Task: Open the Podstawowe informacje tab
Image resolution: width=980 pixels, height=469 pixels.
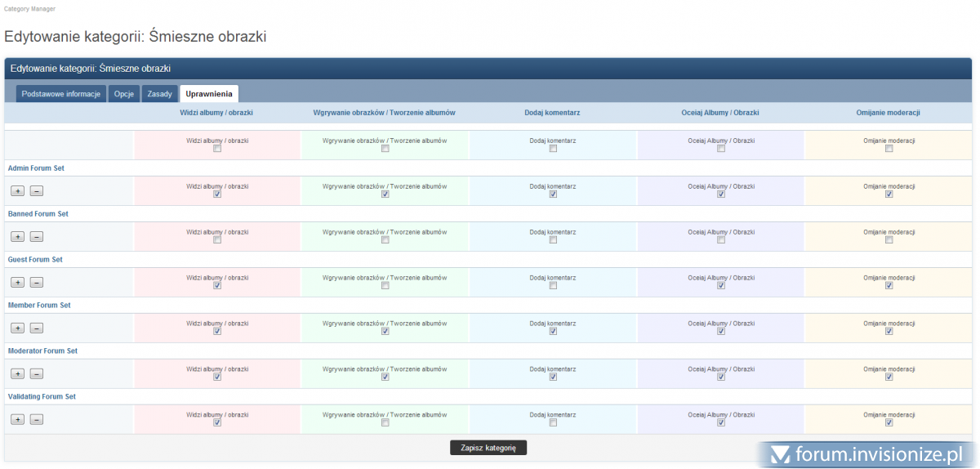Action: (x=61, y=94)
